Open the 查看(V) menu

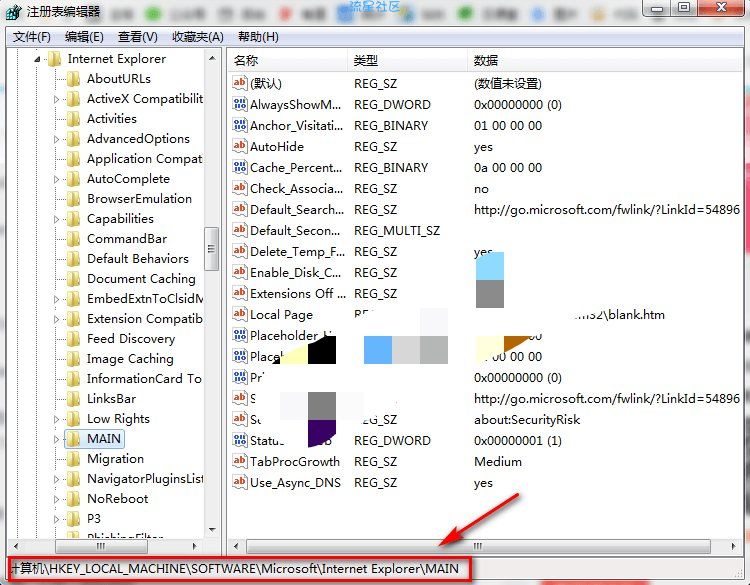tap(138, 37)
